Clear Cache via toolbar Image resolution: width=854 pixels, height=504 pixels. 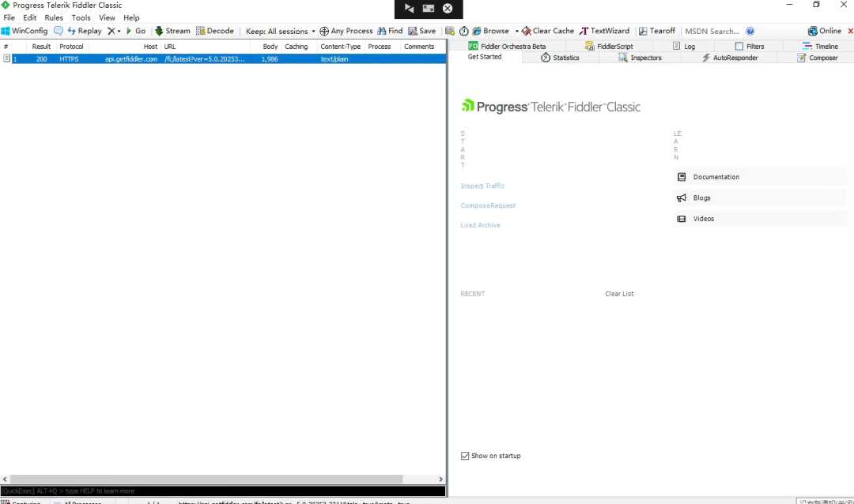[x=548, y=31]
